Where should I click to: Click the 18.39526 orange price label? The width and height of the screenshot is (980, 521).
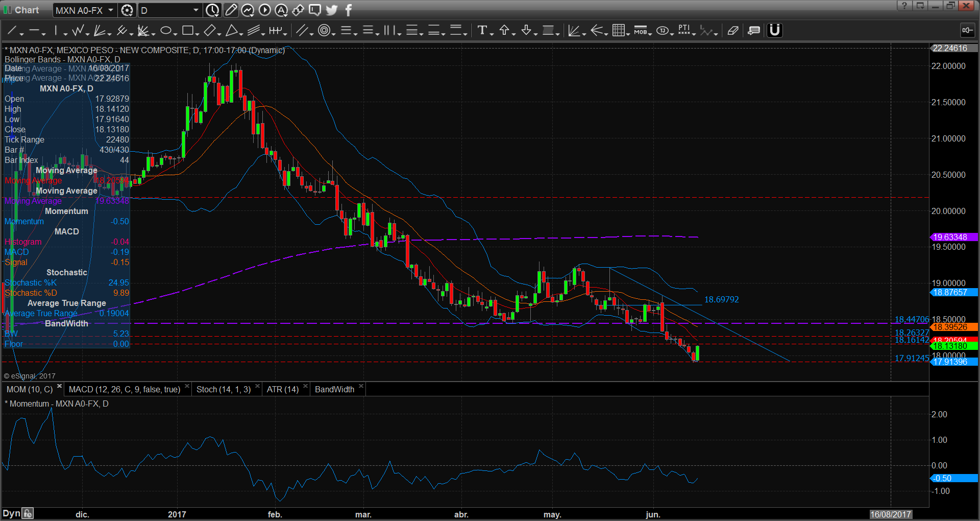point(953,327)
